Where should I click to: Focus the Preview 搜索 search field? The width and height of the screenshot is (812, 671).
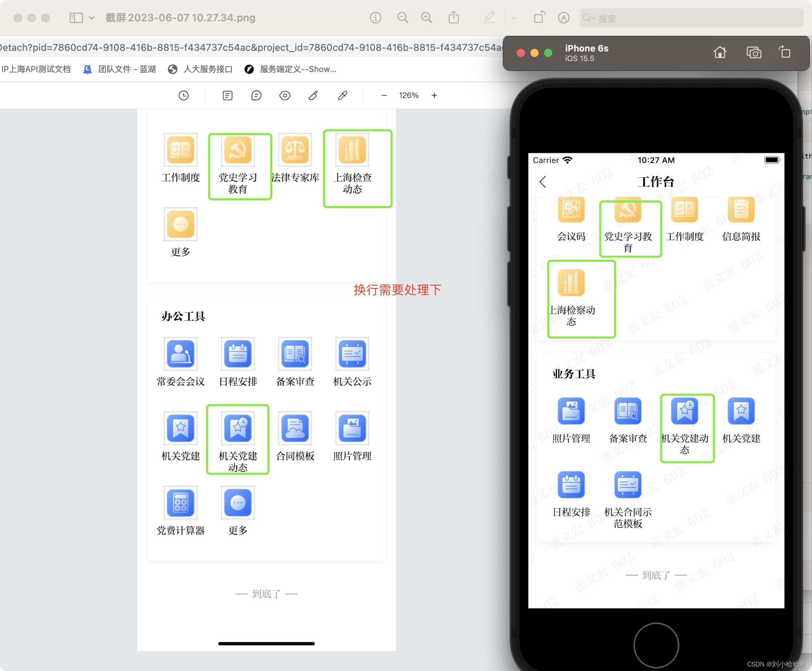coord(691,18)
